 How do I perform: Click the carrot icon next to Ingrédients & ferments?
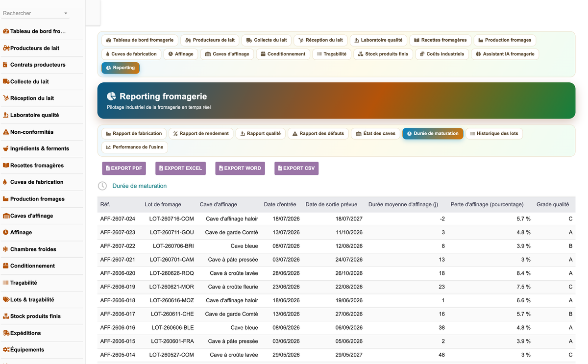pyautogui.click(x=6, y=148)
